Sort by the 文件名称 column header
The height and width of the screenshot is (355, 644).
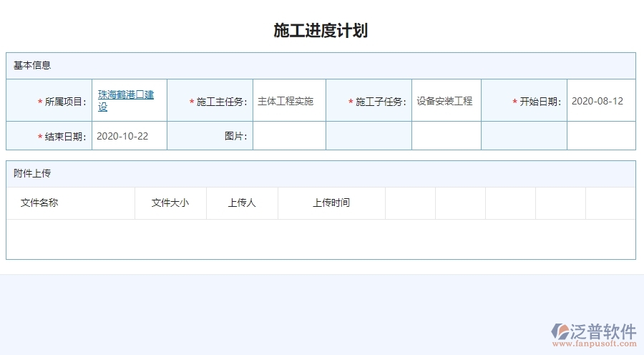click(39, 203)
